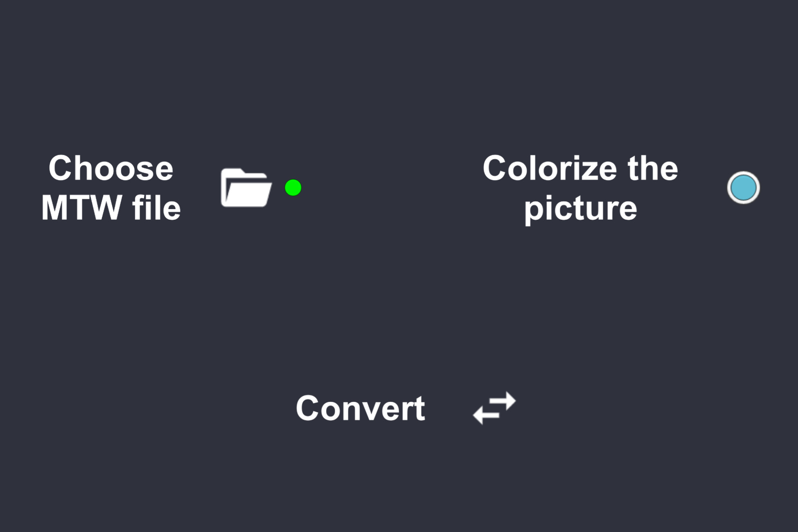Click the green dot showing file-loaded status
Screen dimensions: 798x532
293,187
